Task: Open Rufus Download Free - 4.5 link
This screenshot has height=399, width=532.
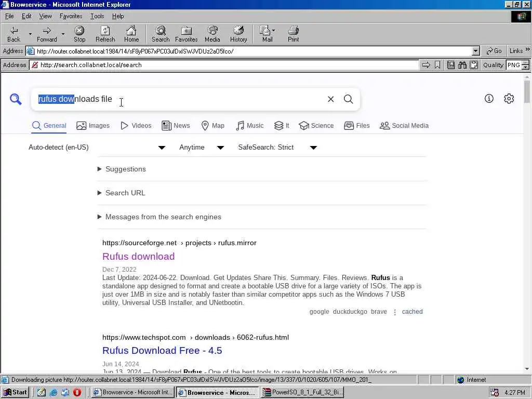Action: [x=162, y=351]
